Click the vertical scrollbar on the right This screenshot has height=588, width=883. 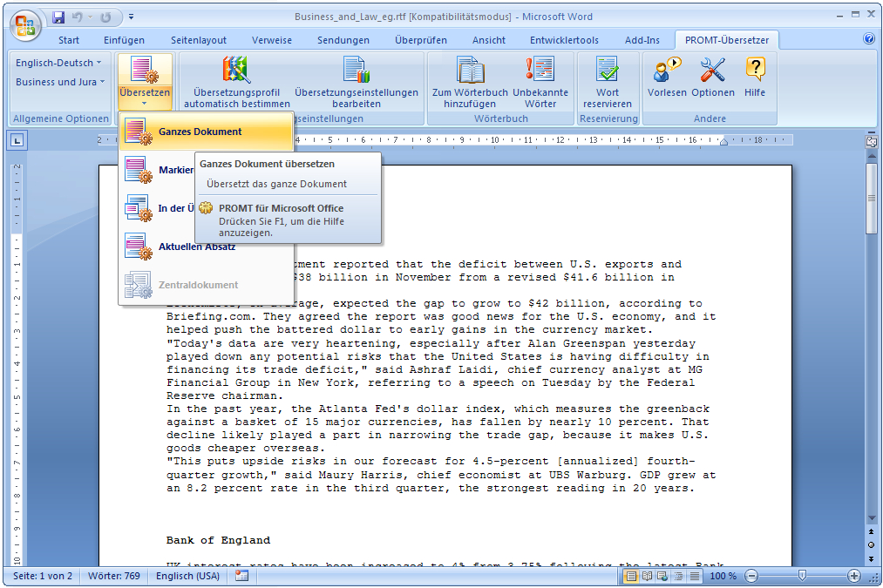872,348
